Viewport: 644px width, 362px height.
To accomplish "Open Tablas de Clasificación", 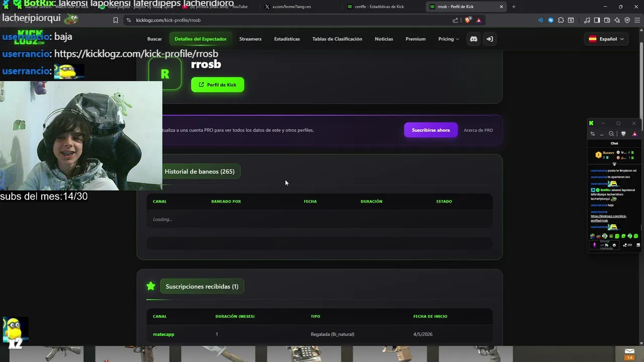I will (x=337, y=39).
